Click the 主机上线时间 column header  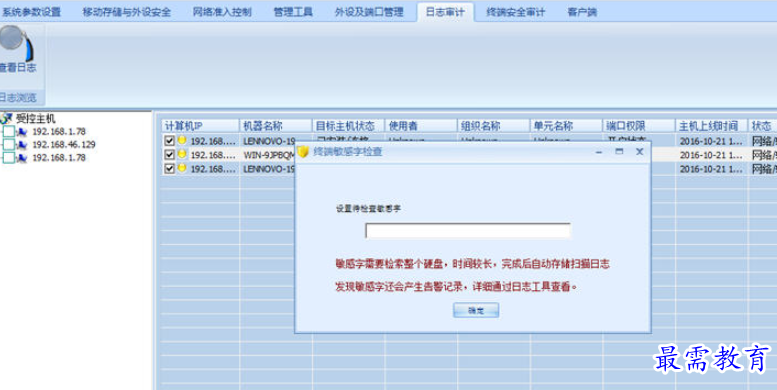point(712,125)
